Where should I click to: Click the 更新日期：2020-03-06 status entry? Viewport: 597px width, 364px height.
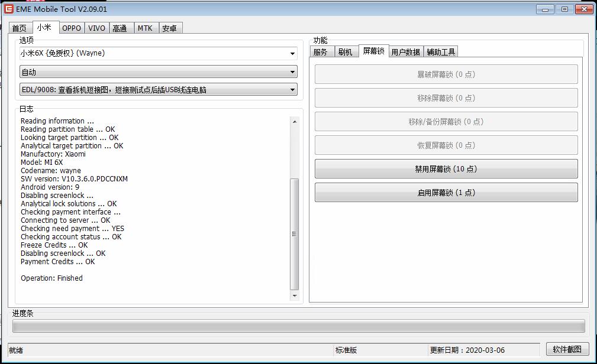click(x=467, y=350)
